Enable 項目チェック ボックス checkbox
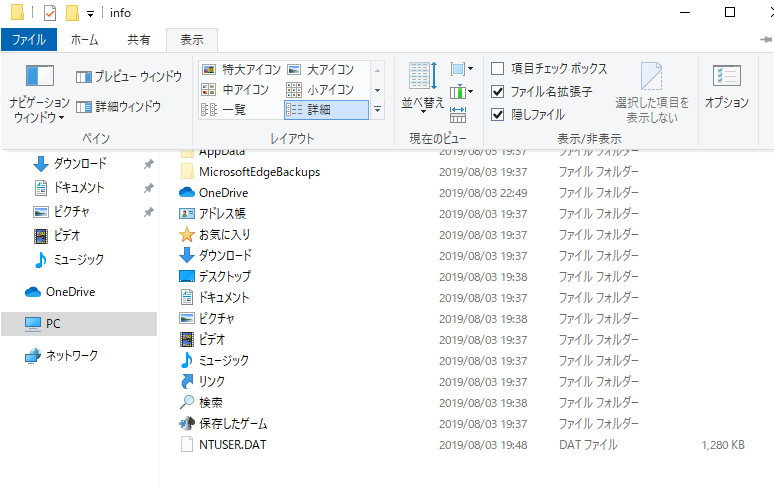The height and width of the screenshot is (486, 774). point(498,69)
